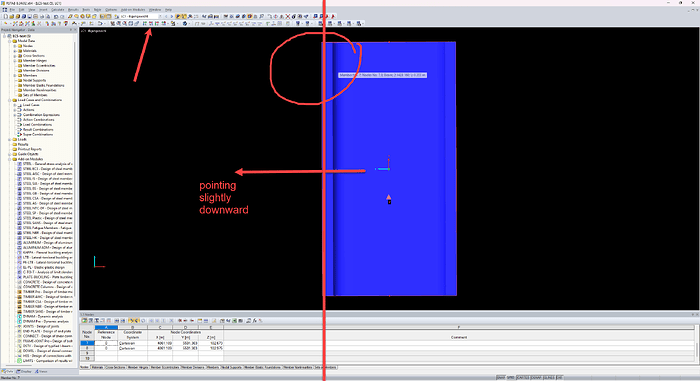The image size is (700, 381).
Task: Collapse the Add-on Modules folder
Action: point(9,159)
